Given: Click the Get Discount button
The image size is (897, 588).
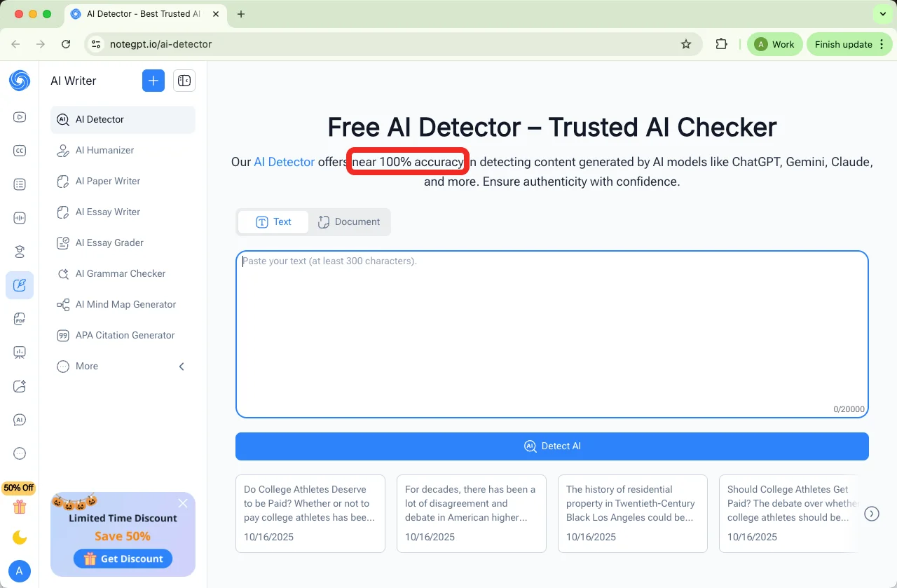Looking at the screenshot, I should tap(123, 559).
